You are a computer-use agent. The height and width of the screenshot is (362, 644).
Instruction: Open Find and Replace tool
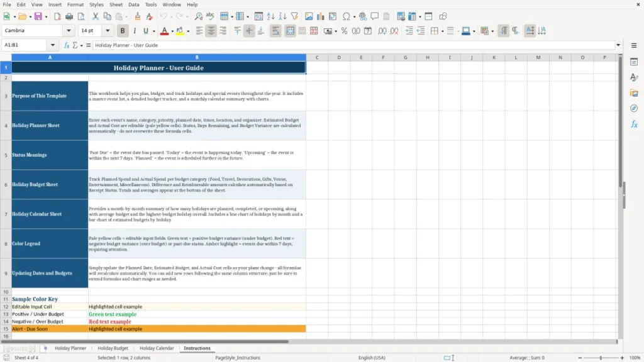[198, 16]
